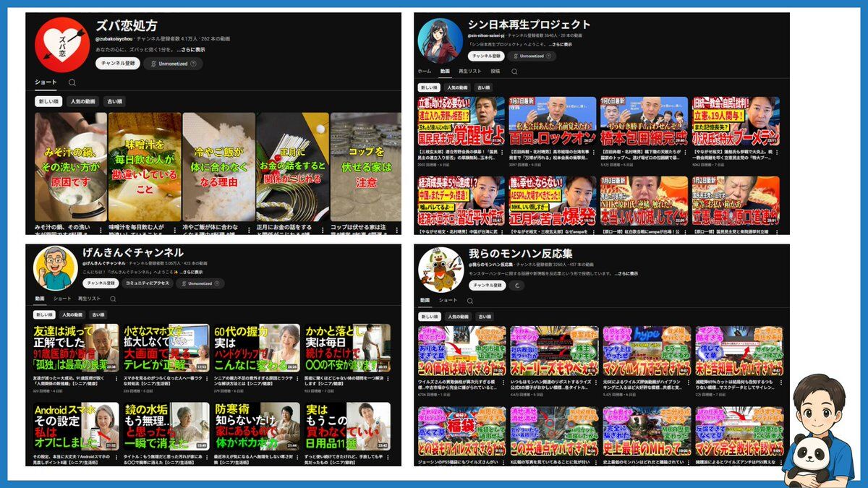
Task: Click シン日本再生プロジェクト anime avatar
Action: [x=440, y=40]
